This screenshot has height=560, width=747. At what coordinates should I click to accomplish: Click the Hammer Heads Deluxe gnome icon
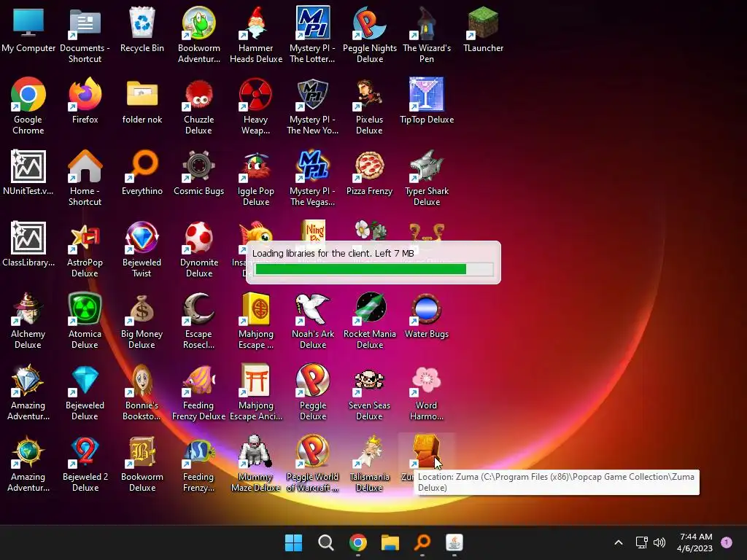256,23
